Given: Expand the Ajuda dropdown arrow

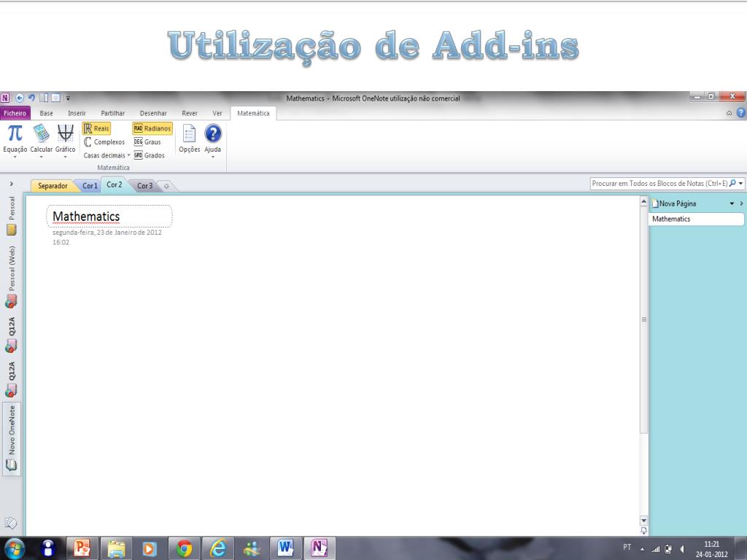Looking at the screenshot, I should (x=213, y=157).
